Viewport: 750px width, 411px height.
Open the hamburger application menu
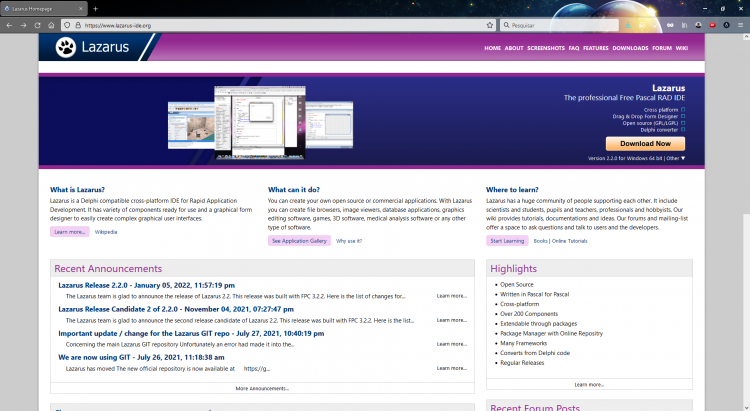coord(740,25)
